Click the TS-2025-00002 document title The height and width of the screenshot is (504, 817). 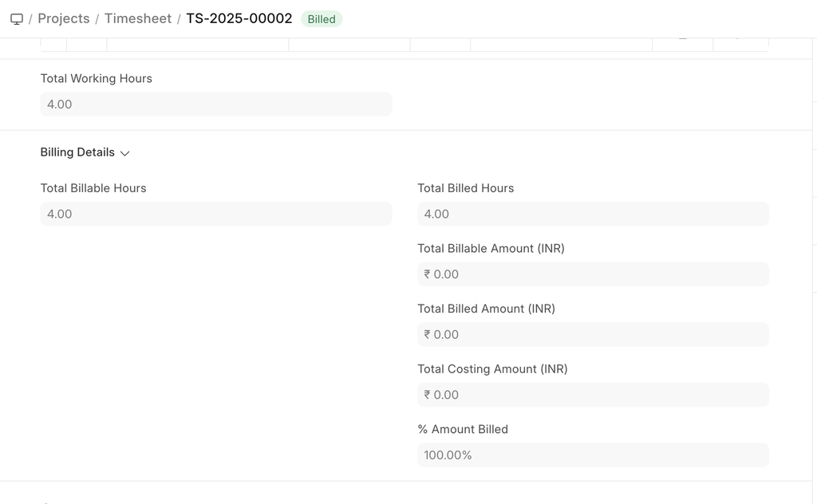tap(239, 19)
